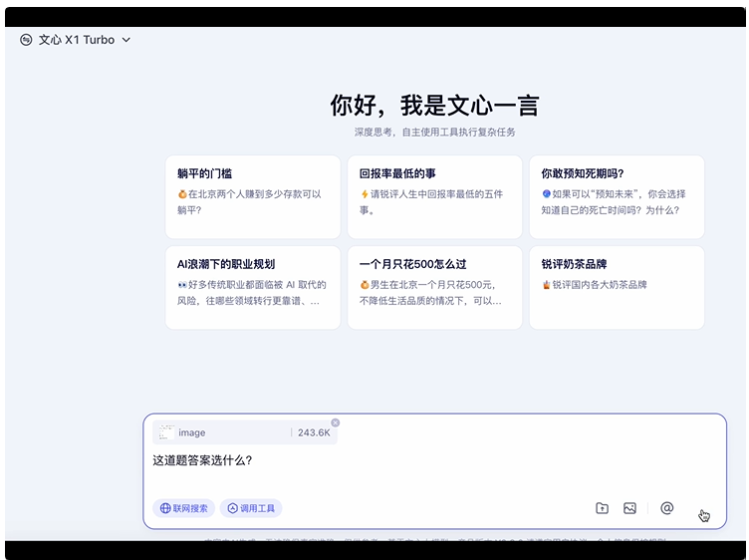This screenshot has width=749, height=560.
Task: Toggle 联网搜索 web search
Action: coord(183,508)
